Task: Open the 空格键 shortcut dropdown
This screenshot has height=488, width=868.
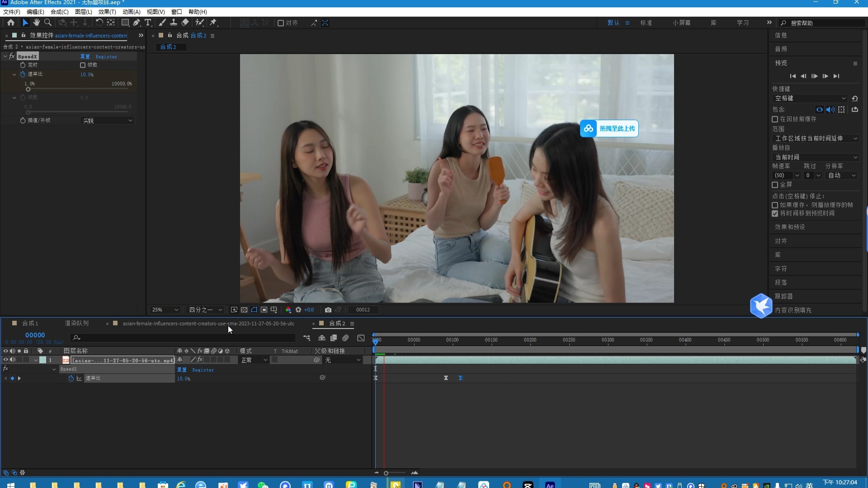Action: tap(809, 99)
